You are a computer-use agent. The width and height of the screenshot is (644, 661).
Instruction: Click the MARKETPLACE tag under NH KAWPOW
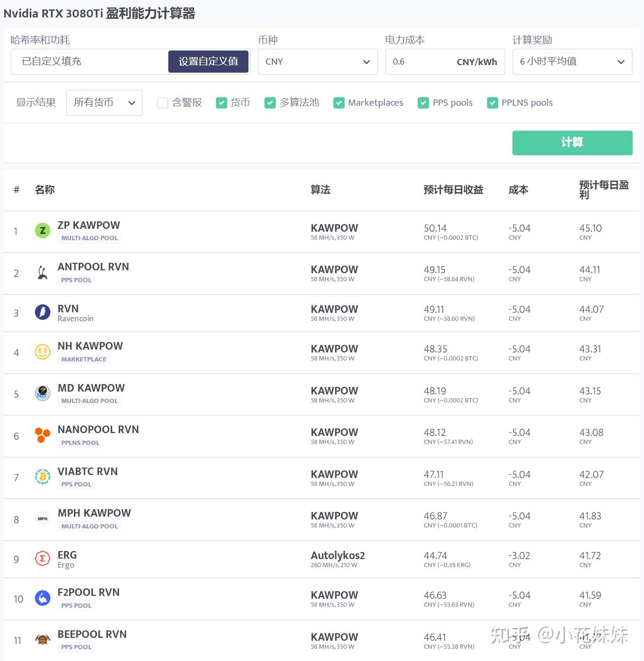point(84,360)
